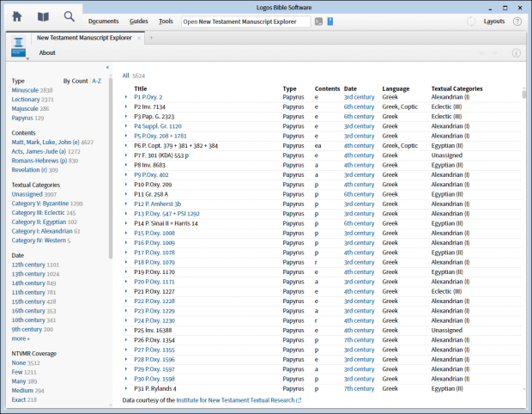This screenshot has height=414, width=532.
Task: Open the P20 P.Oxy. 1171 title
Action: pyautogui.click(x=154, y=282)
